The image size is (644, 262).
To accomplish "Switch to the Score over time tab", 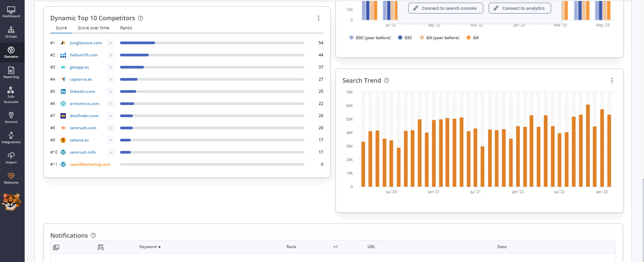I will tap(94, 28).
